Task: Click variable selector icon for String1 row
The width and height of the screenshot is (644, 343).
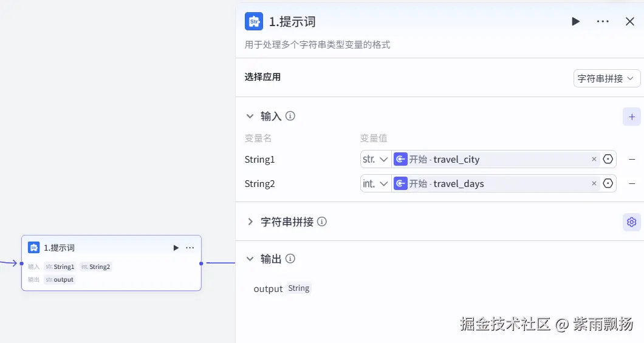Action: (608, 159)
